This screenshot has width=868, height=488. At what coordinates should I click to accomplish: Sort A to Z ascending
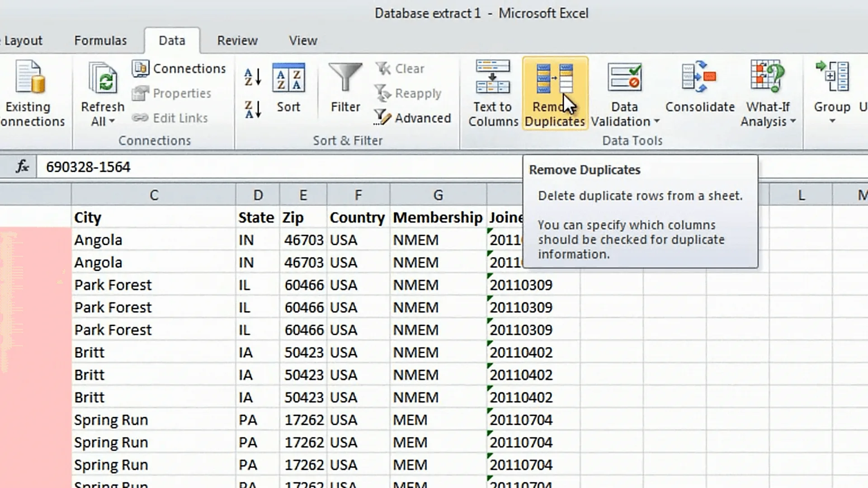click(x=253, y=77)
